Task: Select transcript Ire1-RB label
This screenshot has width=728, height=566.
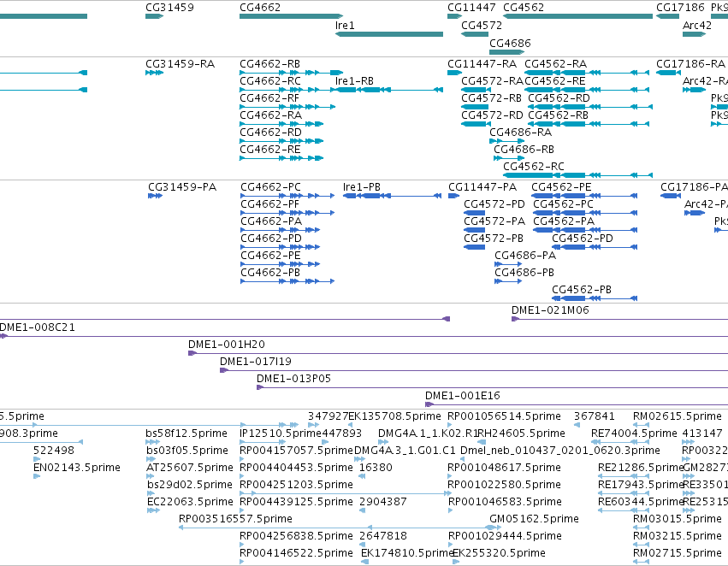Action: point(354,80)
